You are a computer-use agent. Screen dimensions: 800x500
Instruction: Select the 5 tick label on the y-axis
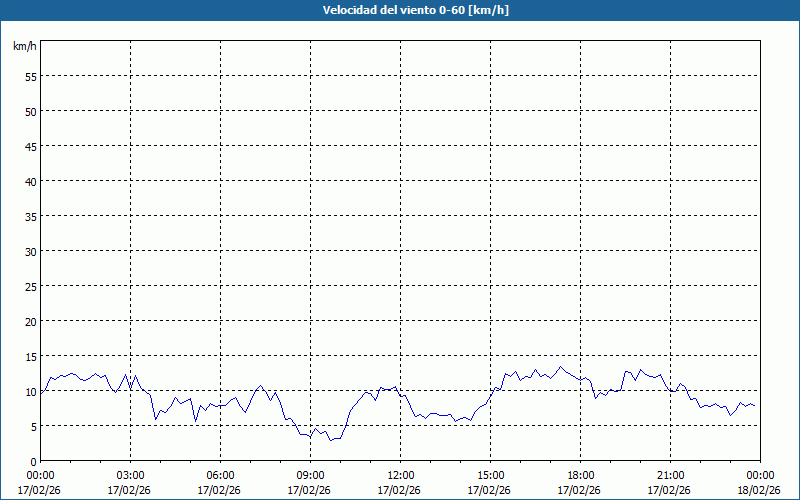click(x=34, y=426)
